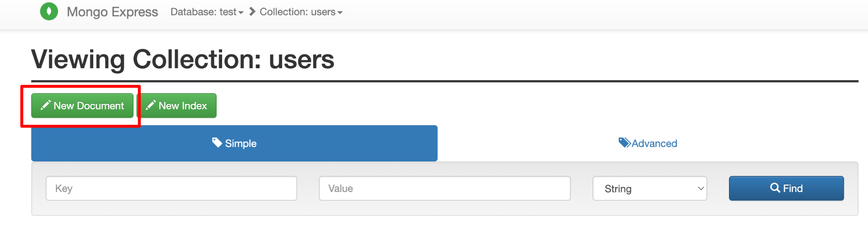Image resolution: width=868 pixels, height=228 pixels.
Task: Expand the Collection: users dropdown
Action: coord(300,12)
